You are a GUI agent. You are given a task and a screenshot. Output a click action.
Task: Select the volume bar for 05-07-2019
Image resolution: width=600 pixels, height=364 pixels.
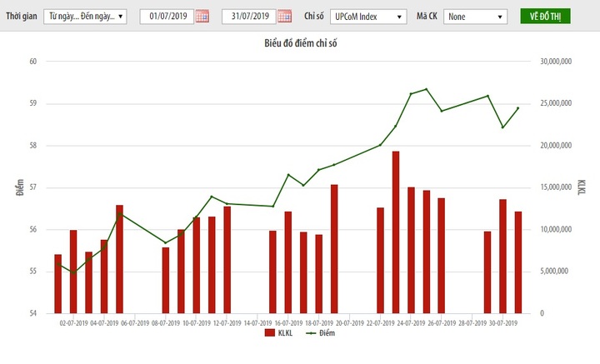(x=119, y=258)
